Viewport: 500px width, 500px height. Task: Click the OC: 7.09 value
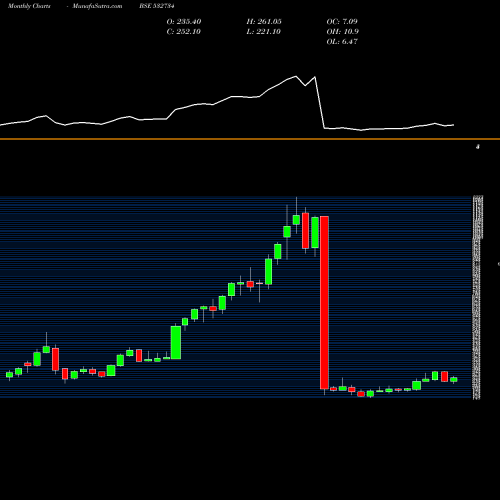pyautogui.click(x=342, y=22)
